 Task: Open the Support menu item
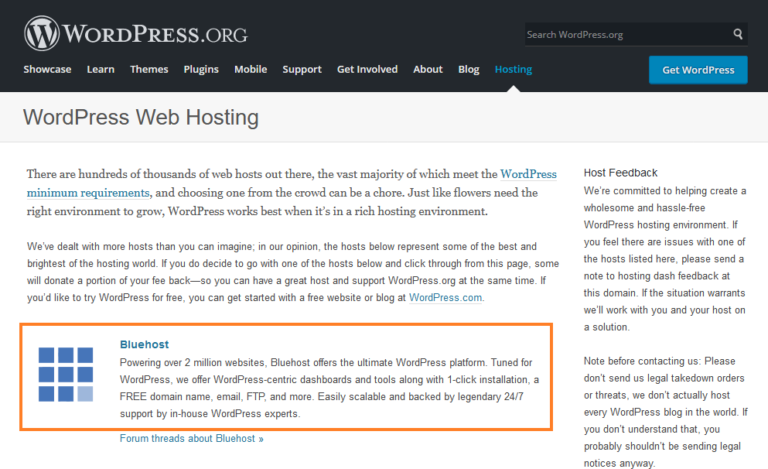point(302,70)
